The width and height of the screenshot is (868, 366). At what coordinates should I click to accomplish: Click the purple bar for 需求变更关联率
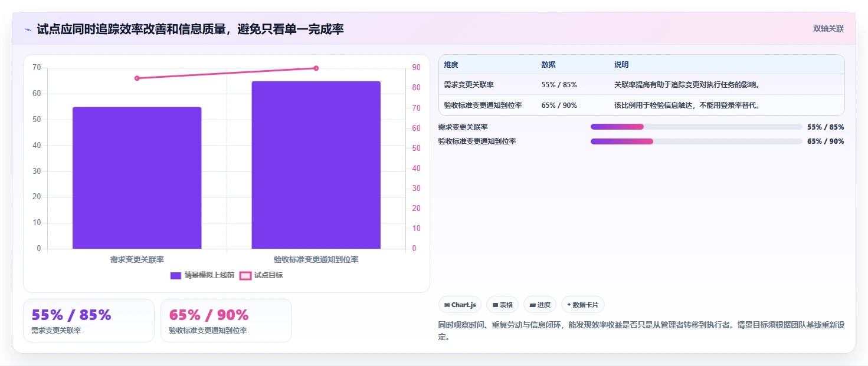[137, 178]
